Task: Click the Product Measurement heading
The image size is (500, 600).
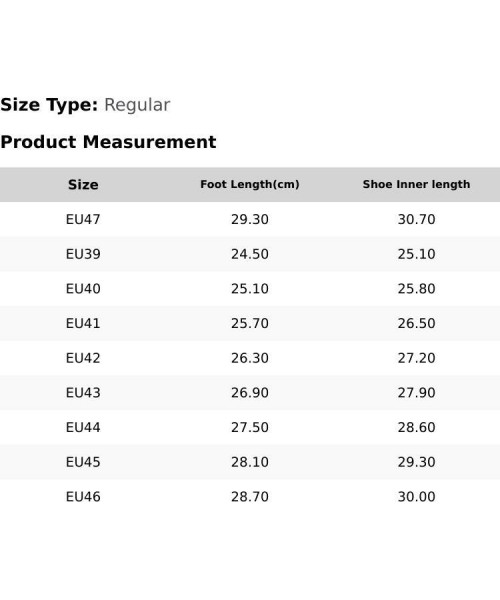Action: [108, 142]
